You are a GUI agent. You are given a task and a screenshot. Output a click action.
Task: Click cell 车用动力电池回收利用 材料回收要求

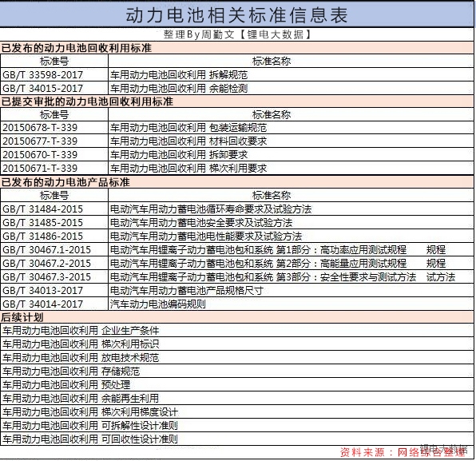(291, 141)
